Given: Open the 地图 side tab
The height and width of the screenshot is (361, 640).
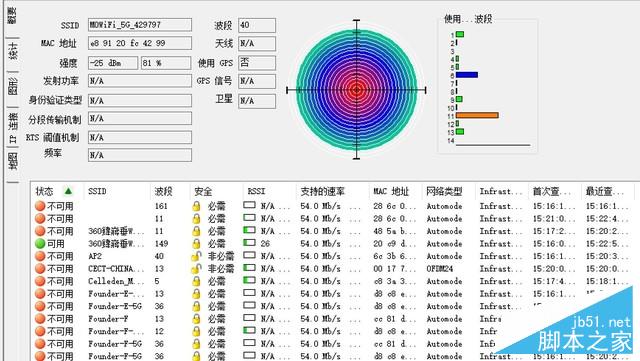Looking at the screenshot, I should 13,160.
